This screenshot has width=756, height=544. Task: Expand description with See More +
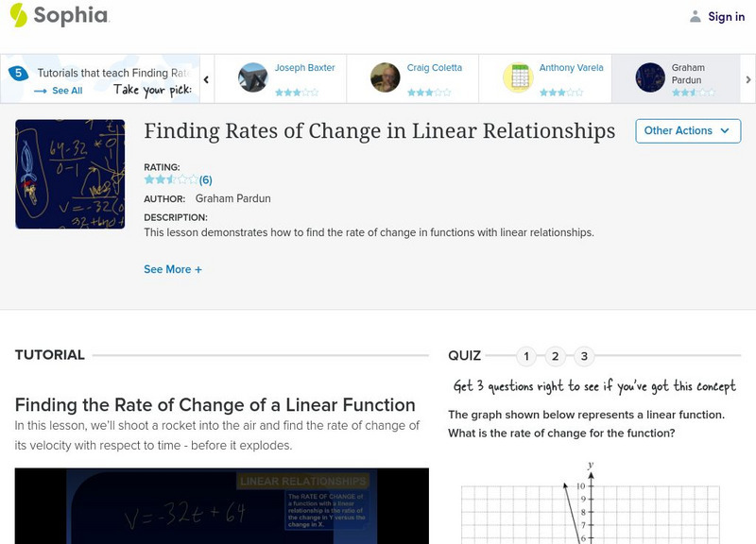pos(172,269)
